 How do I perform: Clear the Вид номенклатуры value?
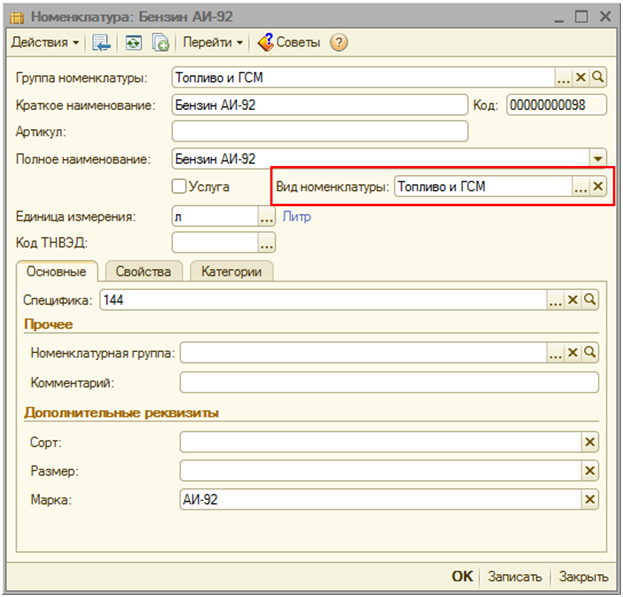pos(598,186)
